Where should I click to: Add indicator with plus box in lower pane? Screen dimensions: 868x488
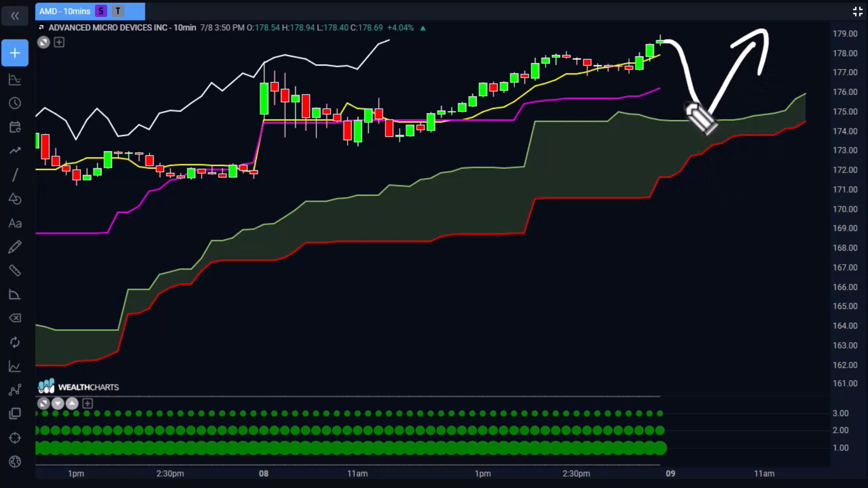click(88, 404)
